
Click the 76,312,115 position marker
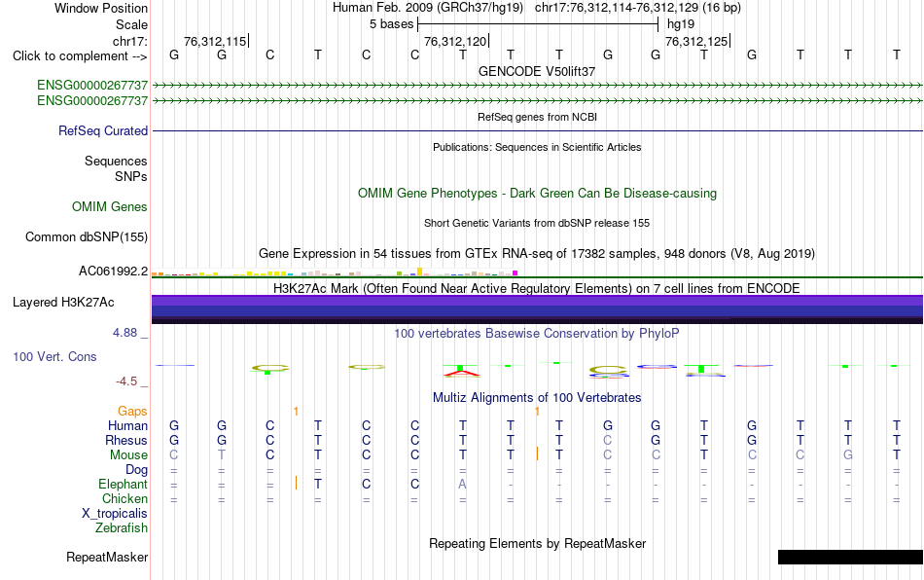tap(216, 41)
